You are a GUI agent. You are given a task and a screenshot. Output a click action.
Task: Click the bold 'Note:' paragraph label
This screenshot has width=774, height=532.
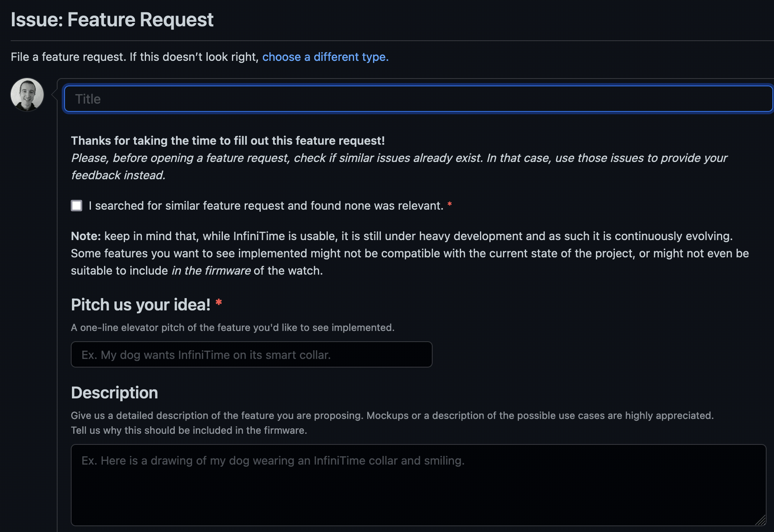click(86, 236)
